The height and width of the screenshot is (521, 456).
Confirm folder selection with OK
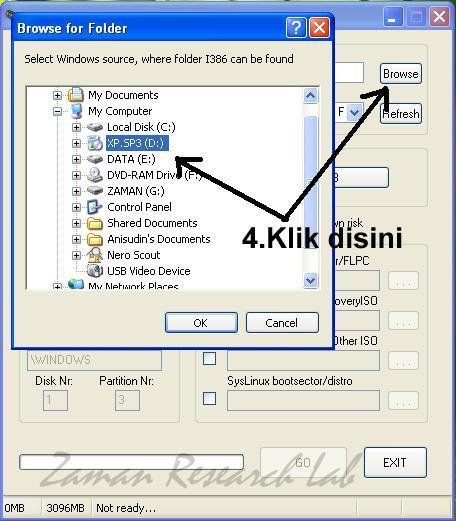coord(201,323)
